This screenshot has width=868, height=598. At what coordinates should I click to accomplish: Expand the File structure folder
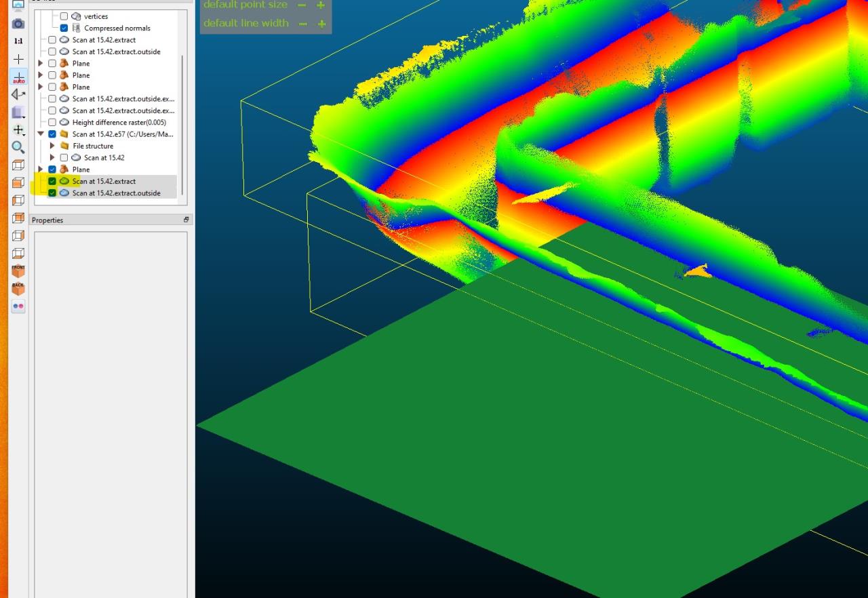pos(52,146)
